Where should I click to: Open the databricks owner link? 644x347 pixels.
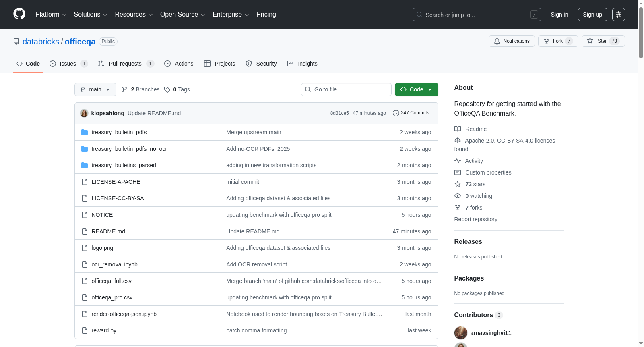pyautogui.click(x=41, y=42)
